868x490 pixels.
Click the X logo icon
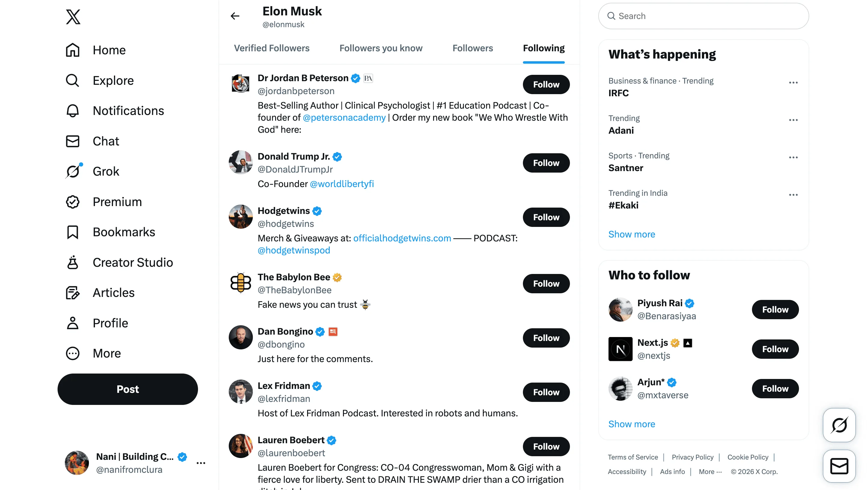pyautogui.click(x=74, y=17)
